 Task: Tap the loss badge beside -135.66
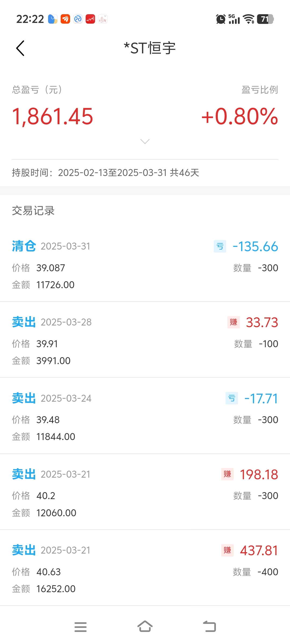220,246
